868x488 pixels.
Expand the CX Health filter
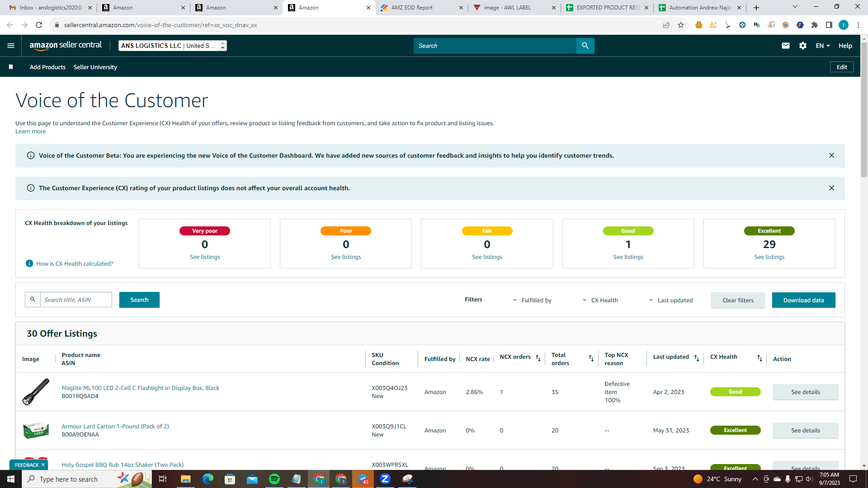click(x=600, y=300)
